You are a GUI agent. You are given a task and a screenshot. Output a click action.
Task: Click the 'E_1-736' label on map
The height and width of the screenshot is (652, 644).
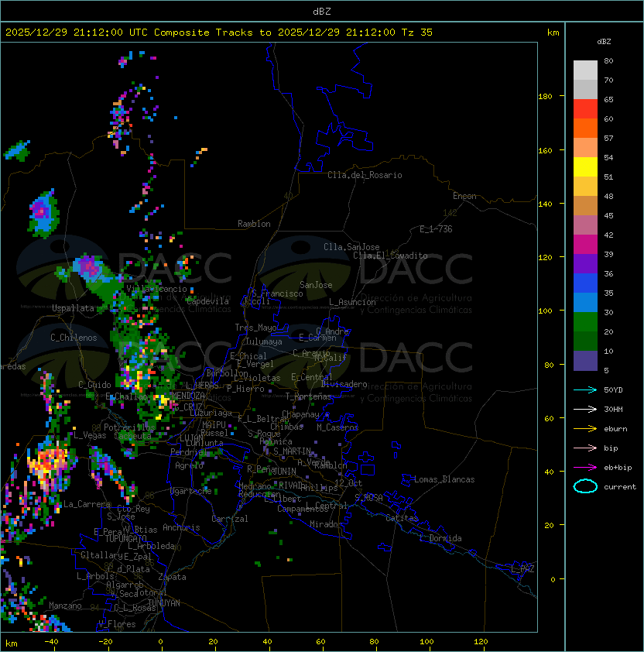point(436,229)
